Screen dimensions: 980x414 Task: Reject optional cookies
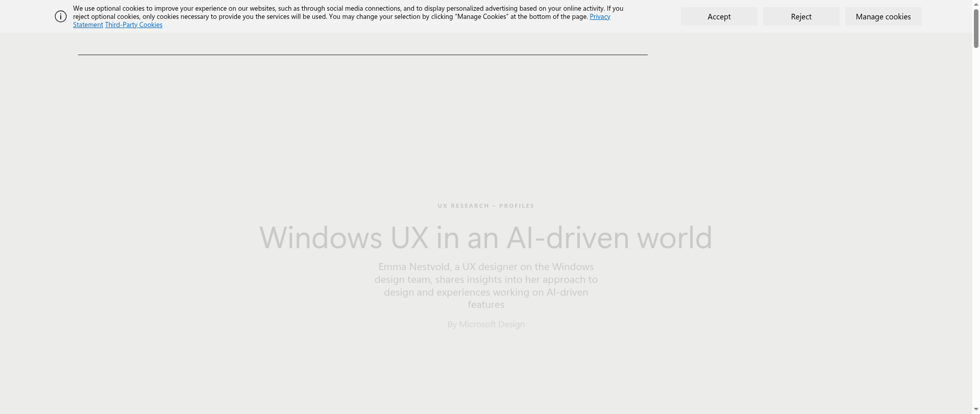(x=801, y=16)
